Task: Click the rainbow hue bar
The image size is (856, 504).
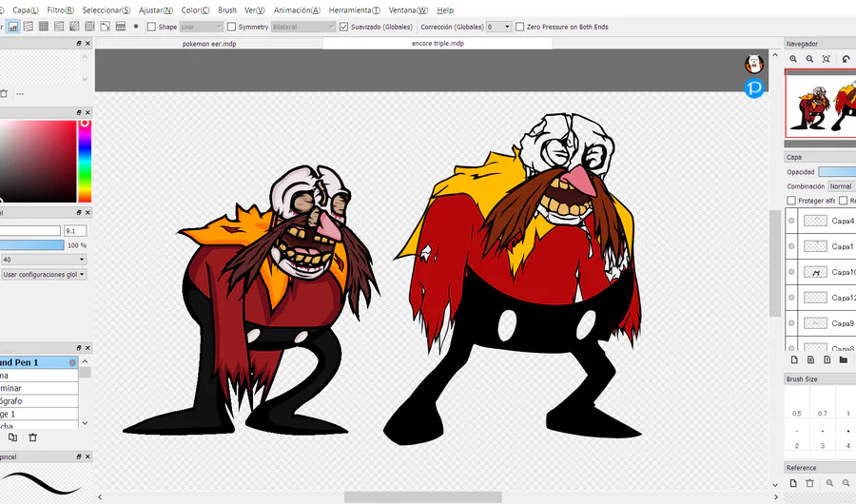Action: (85, 161)
